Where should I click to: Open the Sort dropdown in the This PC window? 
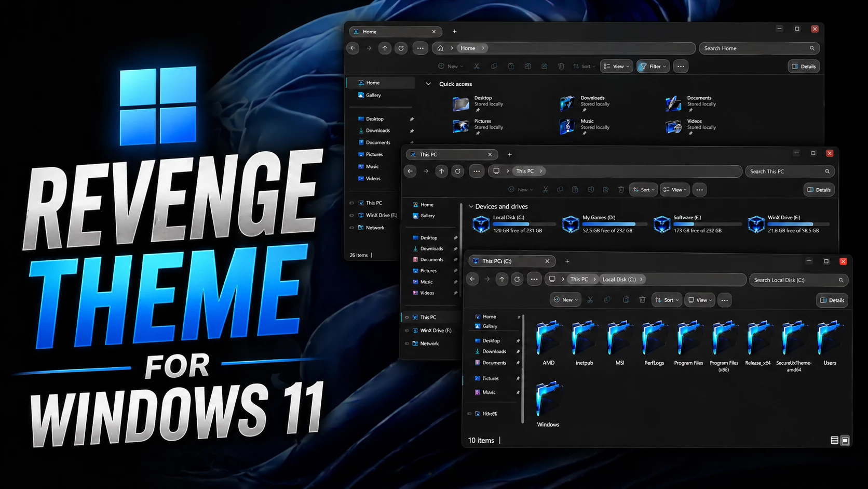[x=643, y=189]
